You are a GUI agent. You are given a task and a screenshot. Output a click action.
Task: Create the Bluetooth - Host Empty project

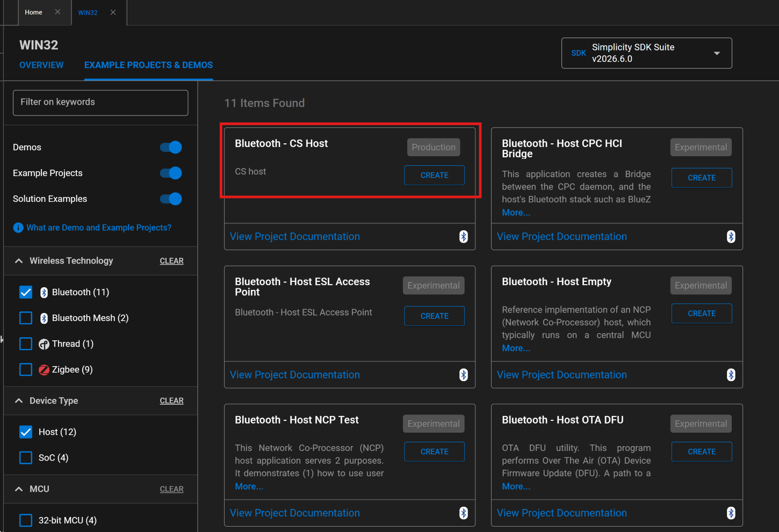pyautogui.click(x=702, y=314)
